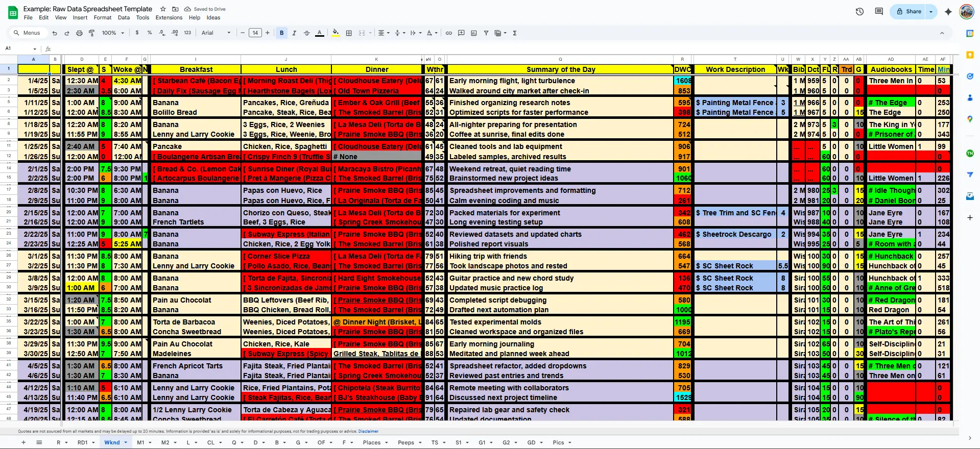Expand the Arial font dropdown

click(216, 33)
